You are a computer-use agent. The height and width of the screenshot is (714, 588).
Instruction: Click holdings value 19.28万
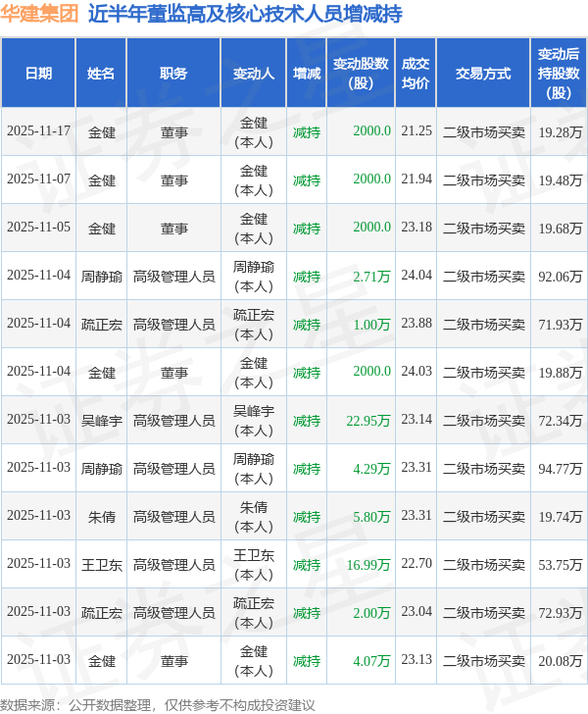coord(561,132)
